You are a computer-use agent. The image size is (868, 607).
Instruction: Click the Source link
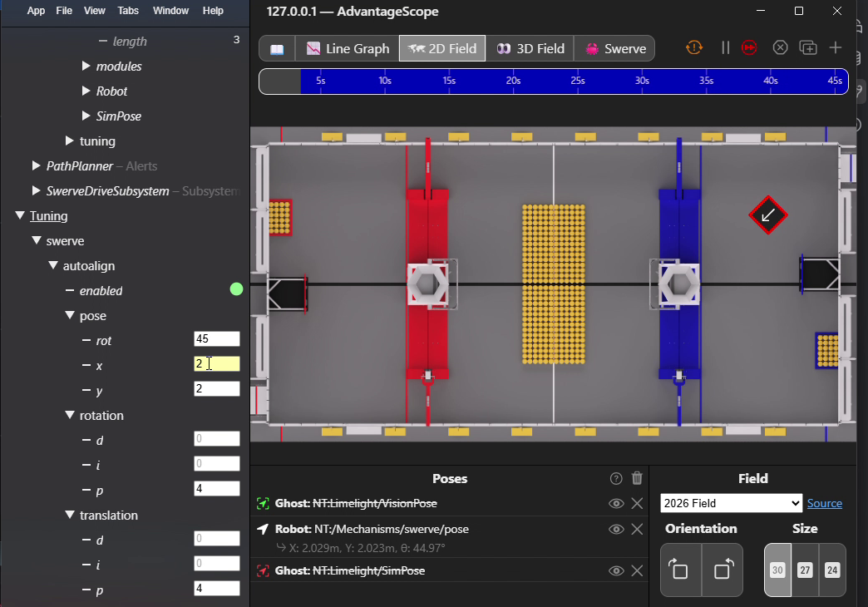click(824, 503)
